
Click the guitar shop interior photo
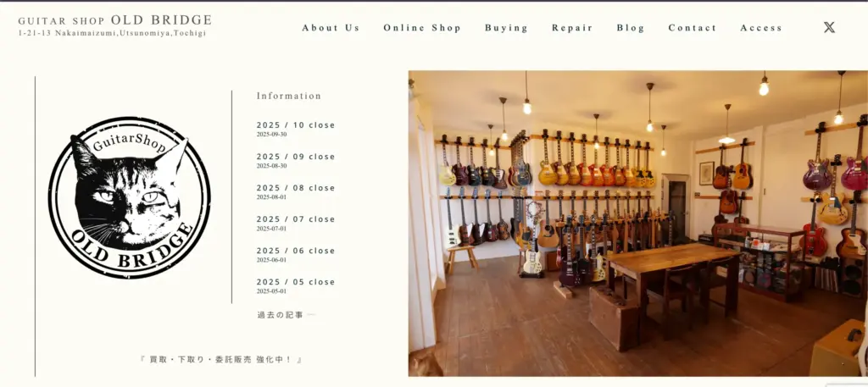click(637, 224)
